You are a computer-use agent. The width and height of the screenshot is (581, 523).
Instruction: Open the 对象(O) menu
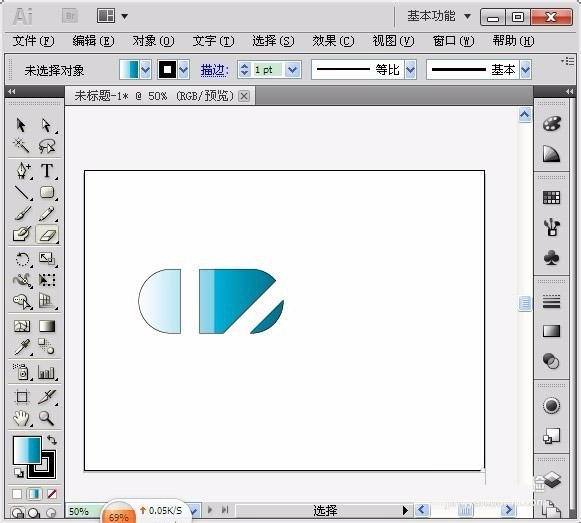pos(153,41)
